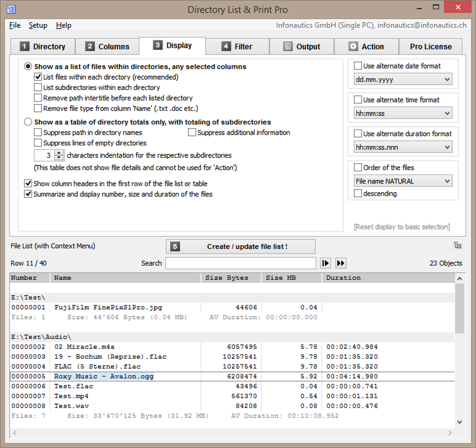Select the 'FLAC (5 Sterne).flac' row
Image resolution: width=476 pixels, height=448 pixels.
coord(232,366)
